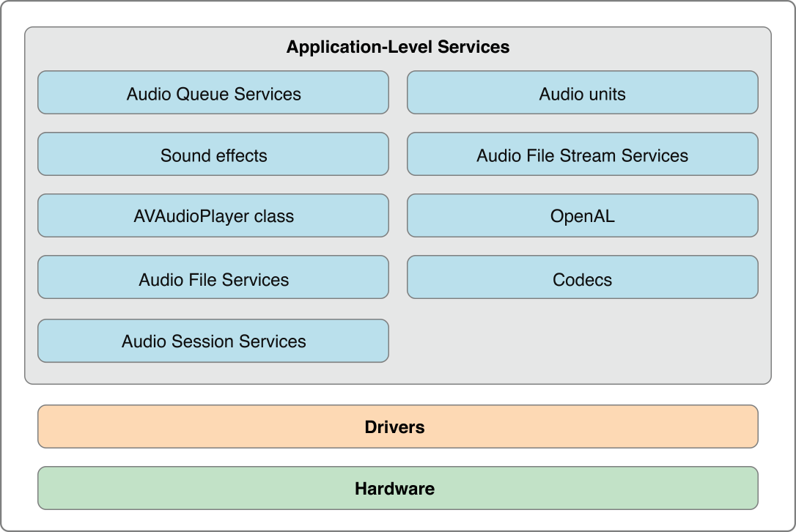The image size is (796, 532).
Task: Select the Sound effects block
Action: click(213, 154)
